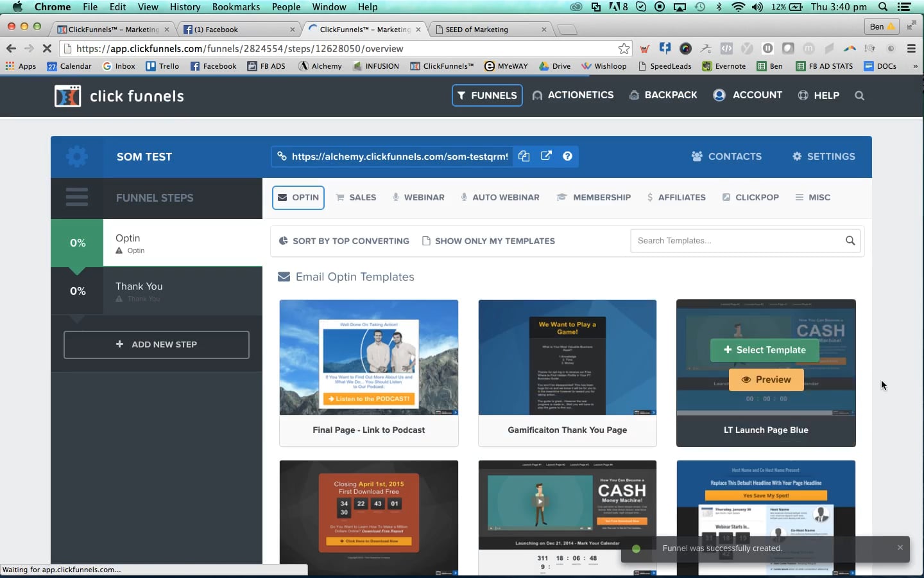Click the Wi-Fi status icon
Image resolution: width=924 pixels, height=578 pixels.
[x=738, y=7]
